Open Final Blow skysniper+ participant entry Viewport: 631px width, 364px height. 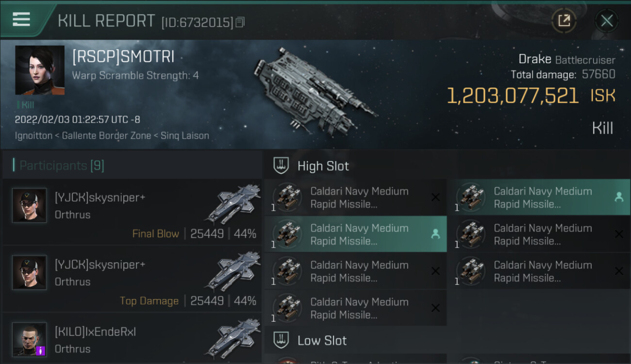131,212
